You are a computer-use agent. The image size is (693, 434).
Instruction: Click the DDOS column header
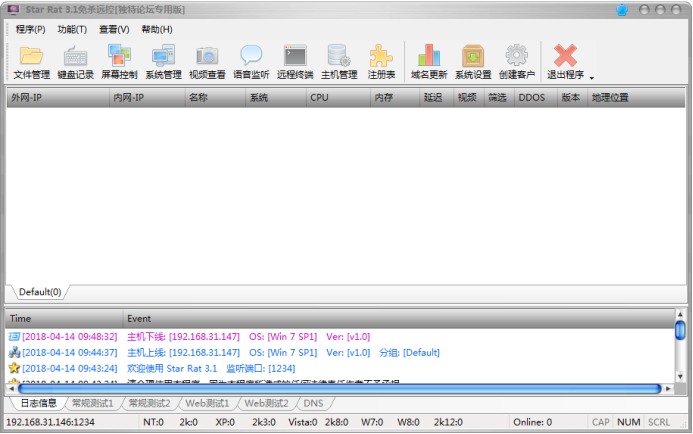[536, 97]
